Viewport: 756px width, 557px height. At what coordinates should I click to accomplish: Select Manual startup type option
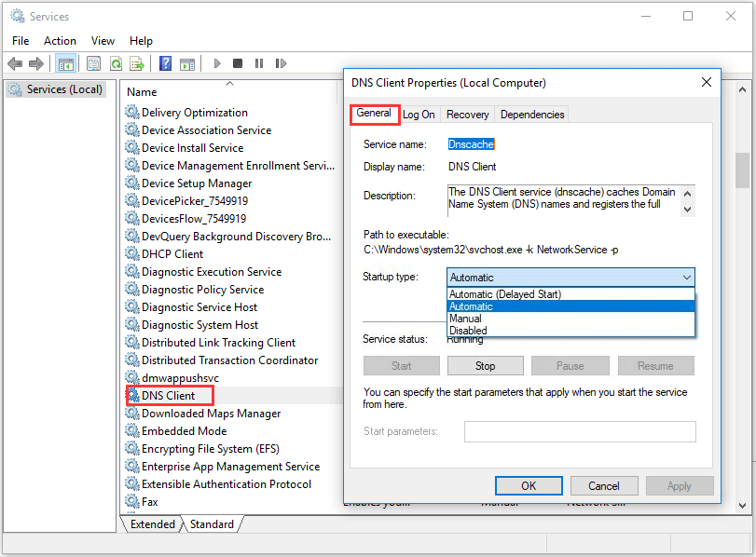570,319
